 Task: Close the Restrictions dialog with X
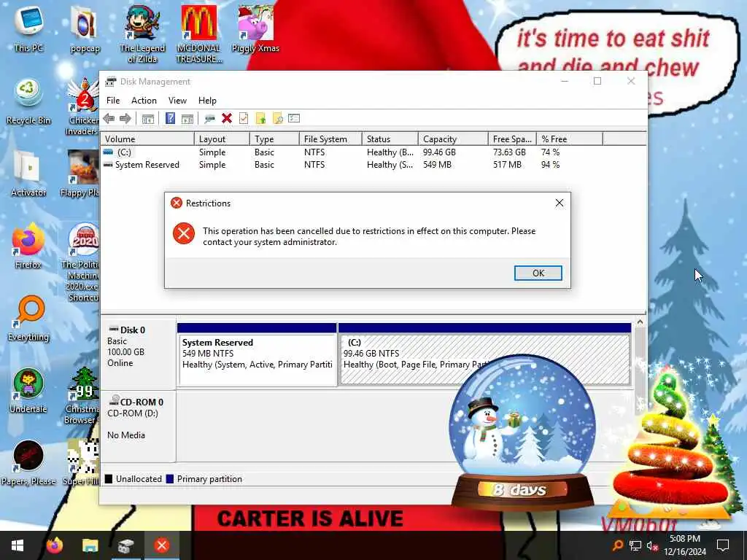coord(560,203)
